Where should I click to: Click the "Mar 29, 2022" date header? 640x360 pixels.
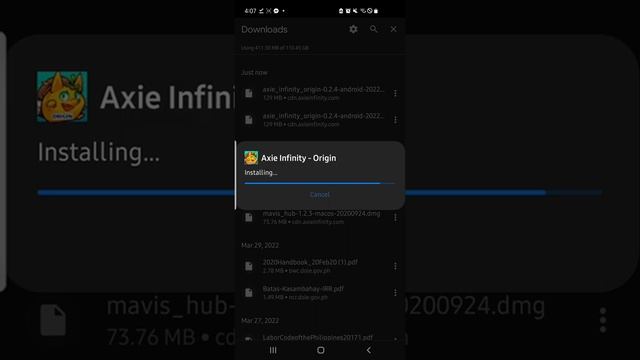pos(260,245)
